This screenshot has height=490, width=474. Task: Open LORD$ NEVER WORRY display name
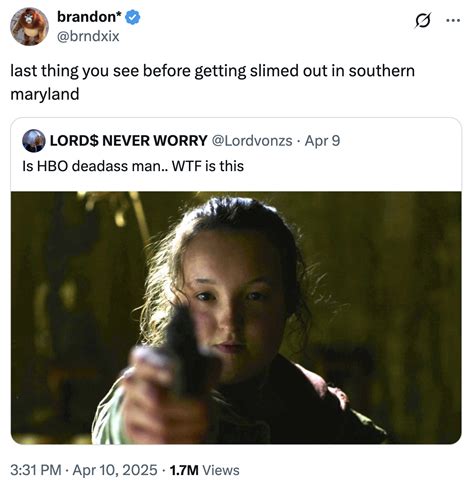(x=128, y=141)
